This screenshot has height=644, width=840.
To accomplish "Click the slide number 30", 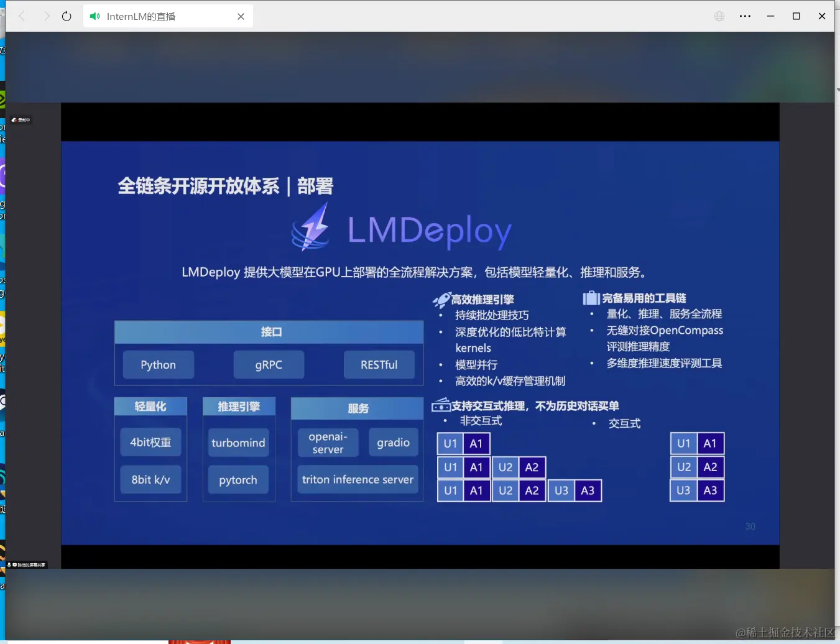I will 750,527.
